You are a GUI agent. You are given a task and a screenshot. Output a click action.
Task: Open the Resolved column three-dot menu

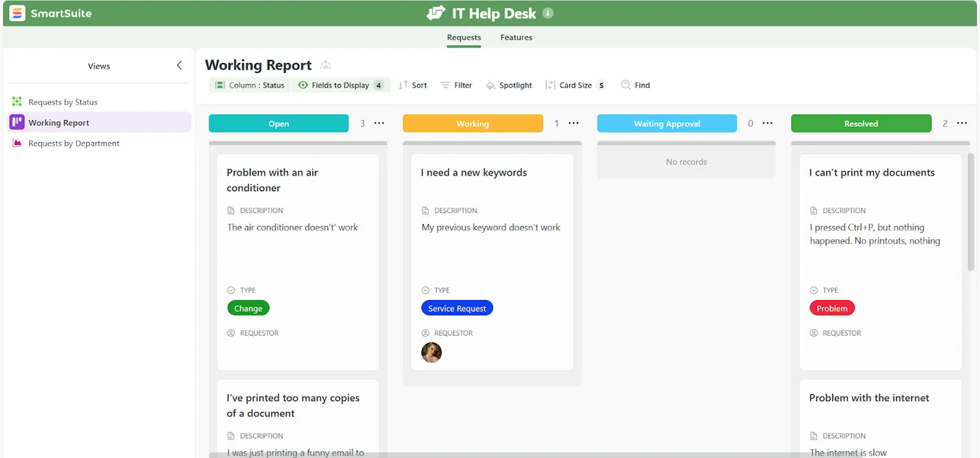click(x=962, y=124)
